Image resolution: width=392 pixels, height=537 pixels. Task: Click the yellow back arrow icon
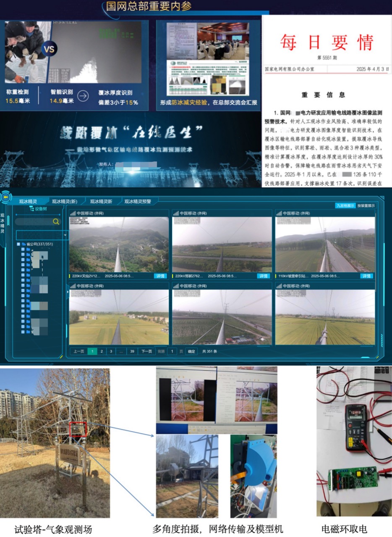coord(5,196)
